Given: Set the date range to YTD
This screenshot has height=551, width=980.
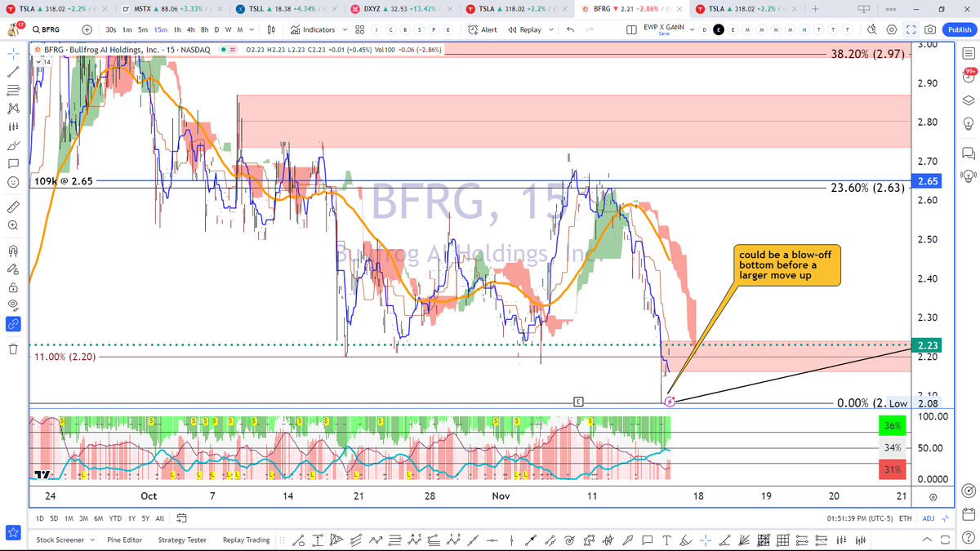Looking at the screenshot, I should [116, 518].
